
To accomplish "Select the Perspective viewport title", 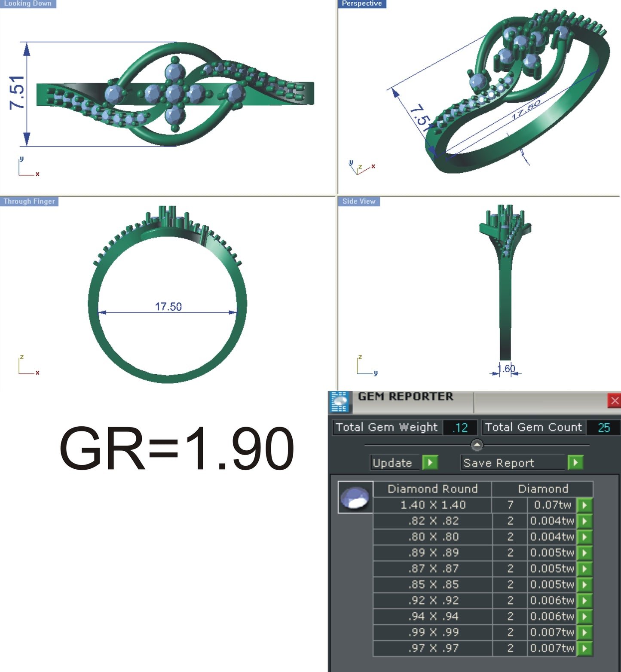I will tap(361, 3).
